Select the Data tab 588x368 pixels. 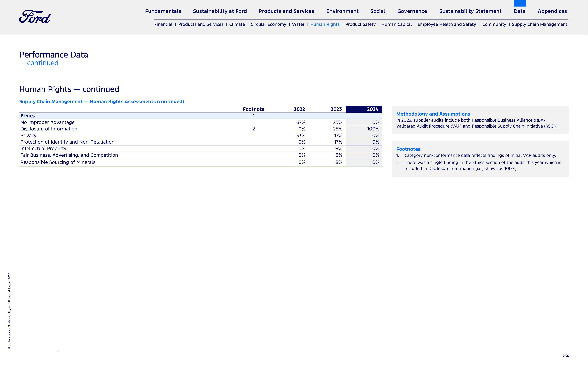point(519,11)
